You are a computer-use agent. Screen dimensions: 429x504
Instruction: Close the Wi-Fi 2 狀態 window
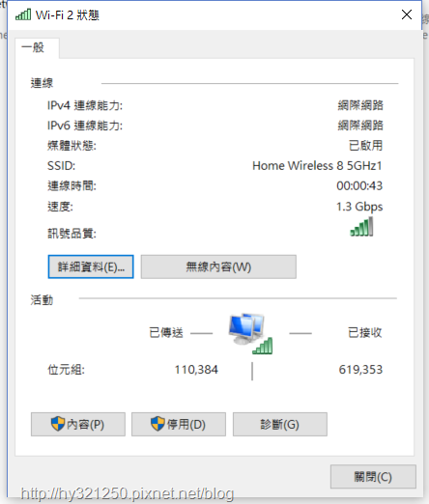click(407, 14)
